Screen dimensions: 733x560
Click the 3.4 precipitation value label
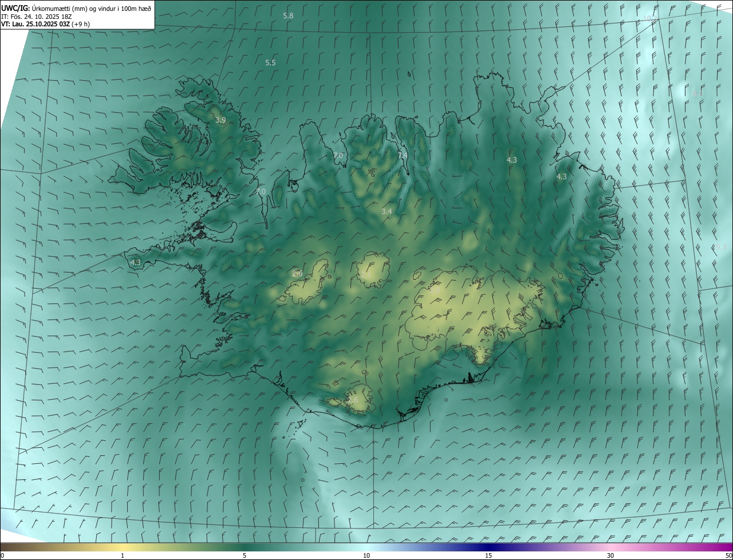point(387,212)
